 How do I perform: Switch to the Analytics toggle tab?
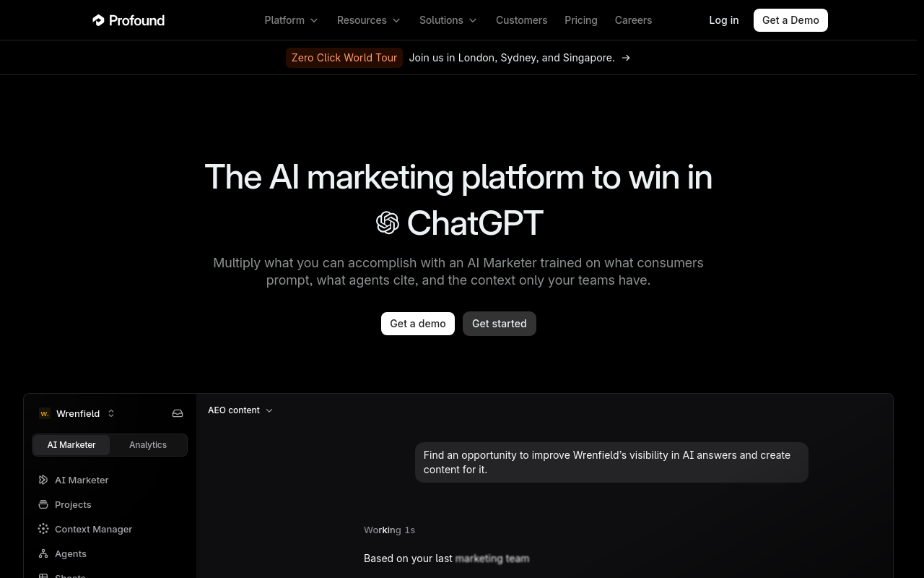[x=148, y=445]
